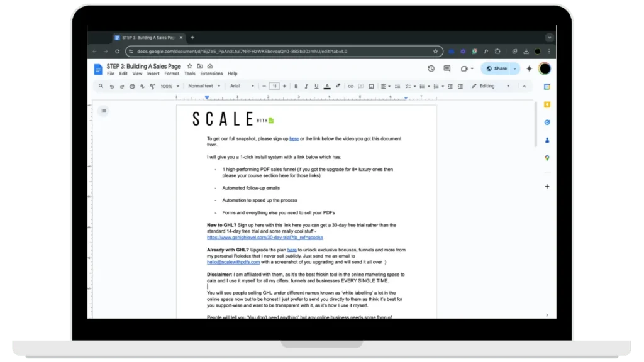Select the paint format tool
The height and width of the screenshot is (362, 644).
(152, 86)
